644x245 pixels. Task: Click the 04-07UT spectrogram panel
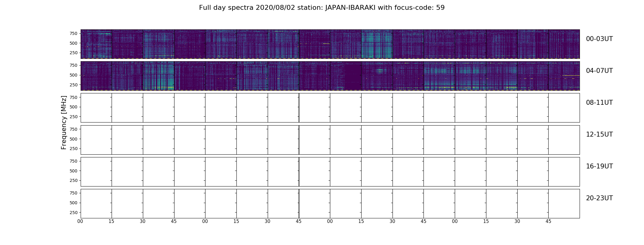(x=330, y=76)
